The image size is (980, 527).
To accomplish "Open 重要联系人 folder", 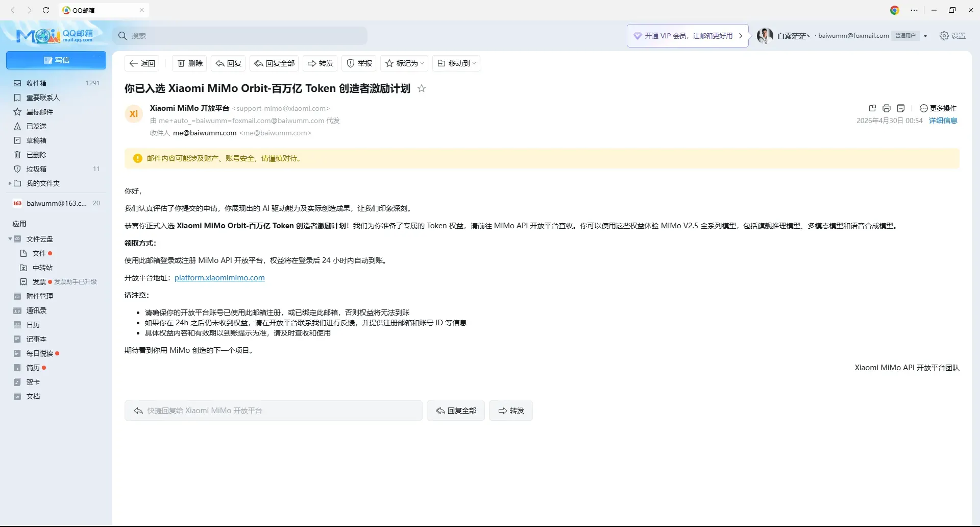I will coord(56,98).
